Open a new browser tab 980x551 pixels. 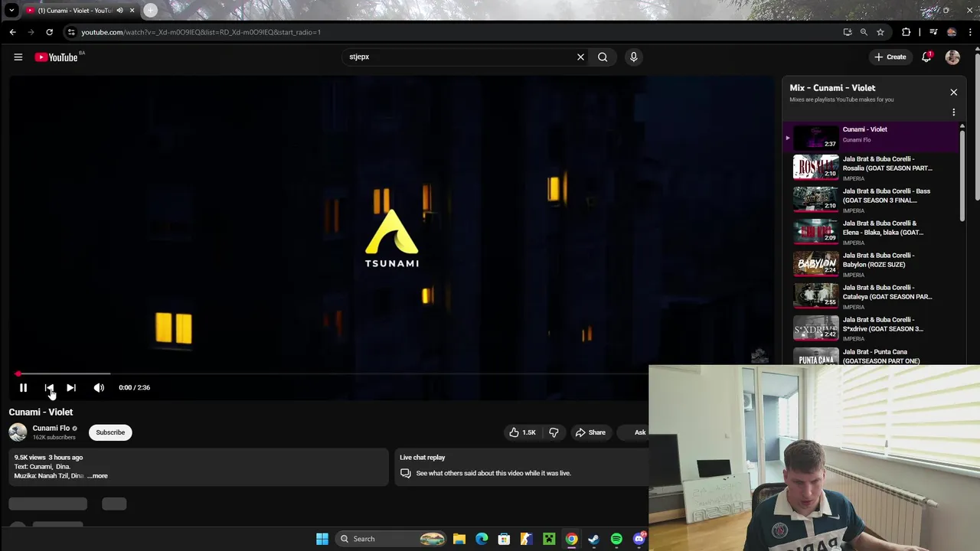pyautogui.click(x=150, y=10)
